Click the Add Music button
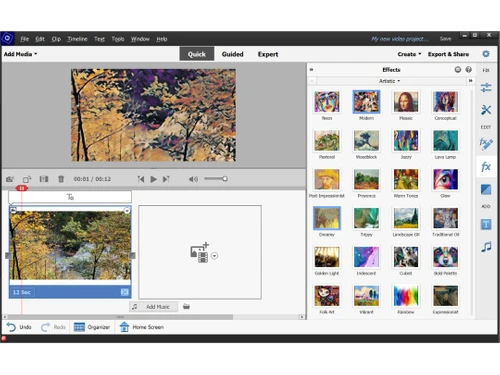Viewport: 500px width, 375px height. pyautogui.click(x=153, y=307)
